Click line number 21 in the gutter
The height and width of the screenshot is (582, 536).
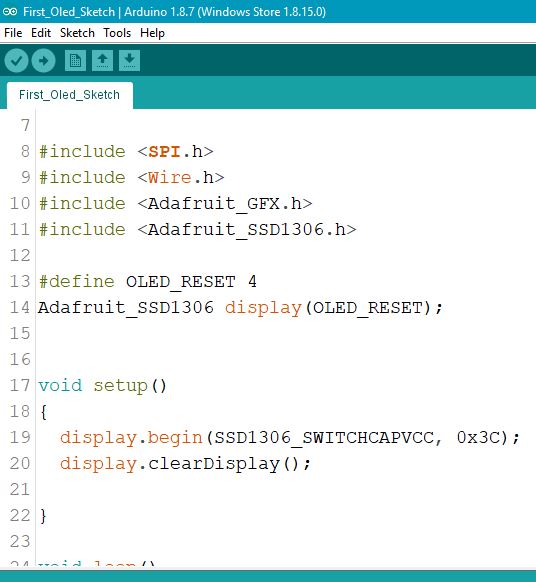pyautogui.click(x=20, y=489)
